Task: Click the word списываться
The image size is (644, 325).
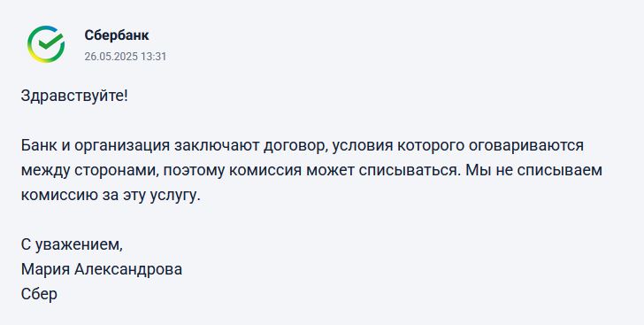Action: click(x=410, y=170)
